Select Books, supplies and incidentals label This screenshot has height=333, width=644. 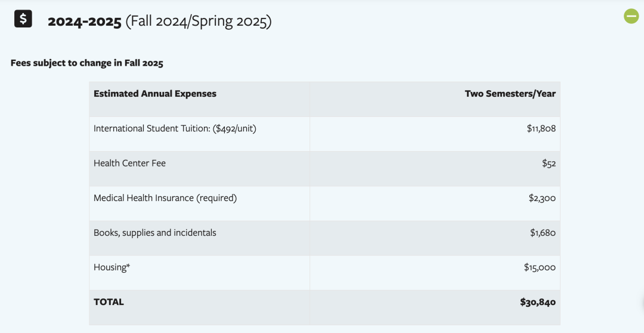155,233
